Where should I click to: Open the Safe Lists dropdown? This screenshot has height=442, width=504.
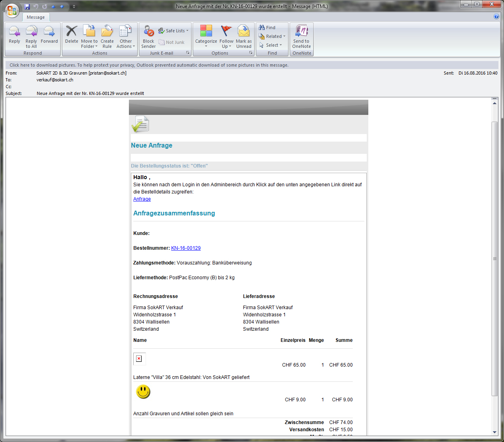(173, 31)
